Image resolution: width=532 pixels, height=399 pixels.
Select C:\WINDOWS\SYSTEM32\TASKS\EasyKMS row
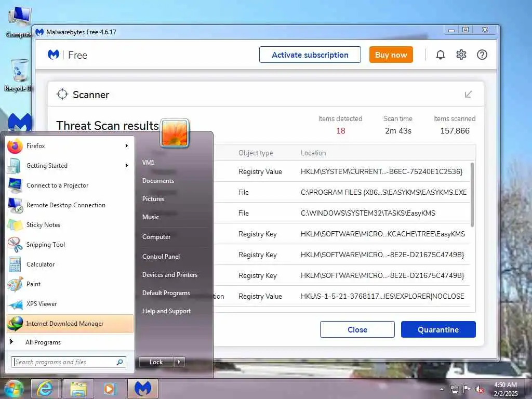pos(342,213)
